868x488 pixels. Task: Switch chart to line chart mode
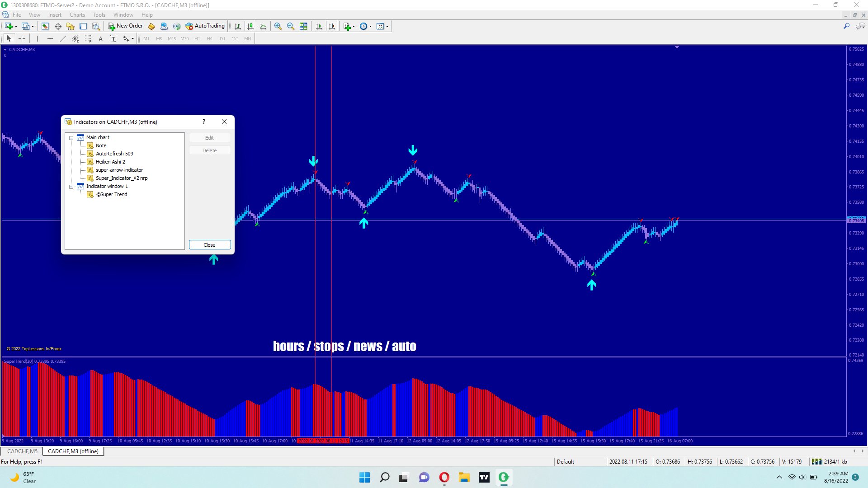pos(263,26)
